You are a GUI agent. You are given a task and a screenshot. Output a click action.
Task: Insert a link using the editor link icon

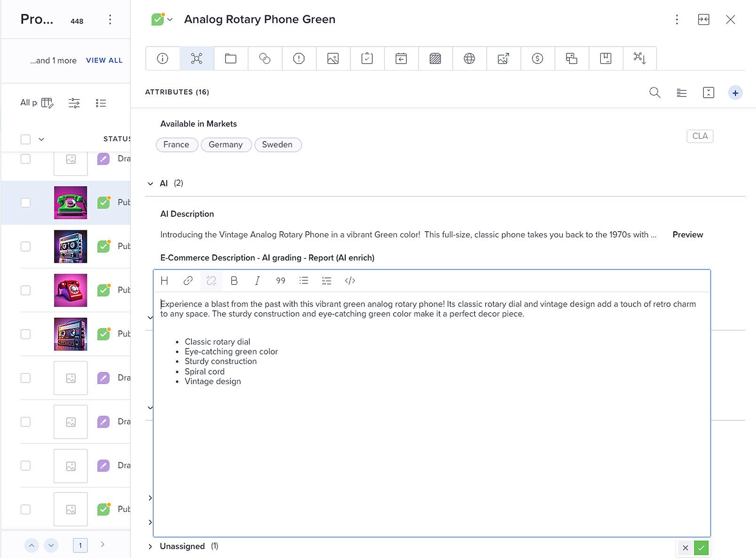(188, 281)
